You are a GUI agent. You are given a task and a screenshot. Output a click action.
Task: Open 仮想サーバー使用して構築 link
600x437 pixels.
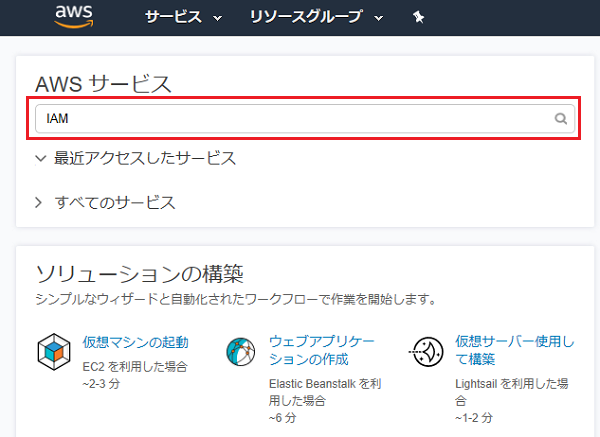(x=515, y=350)
